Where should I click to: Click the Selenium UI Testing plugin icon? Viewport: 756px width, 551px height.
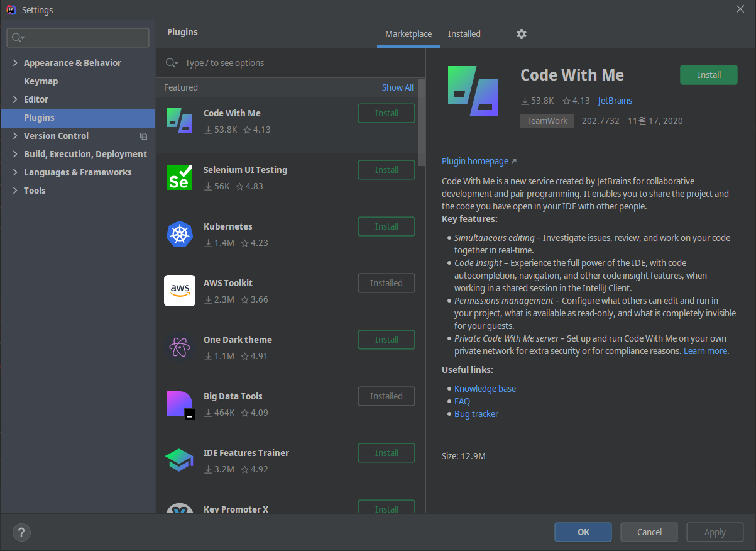(180, 177)
